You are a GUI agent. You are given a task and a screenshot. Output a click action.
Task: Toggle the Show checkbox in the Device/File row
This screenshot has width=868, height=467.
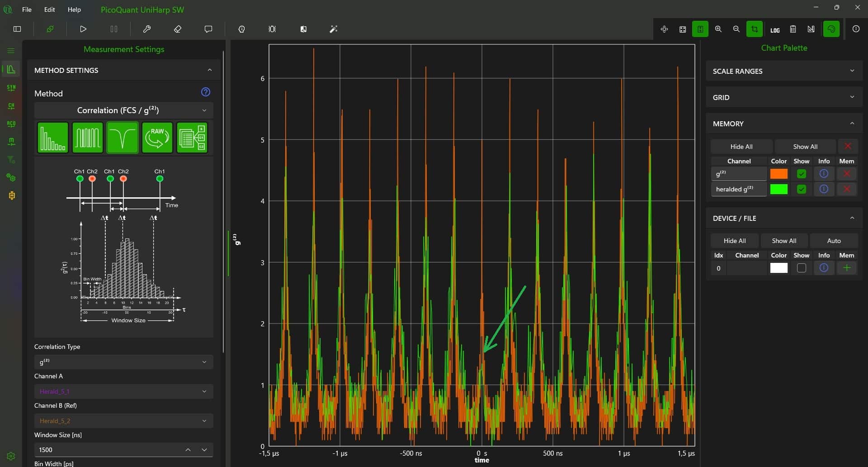(x=801, y=268)
